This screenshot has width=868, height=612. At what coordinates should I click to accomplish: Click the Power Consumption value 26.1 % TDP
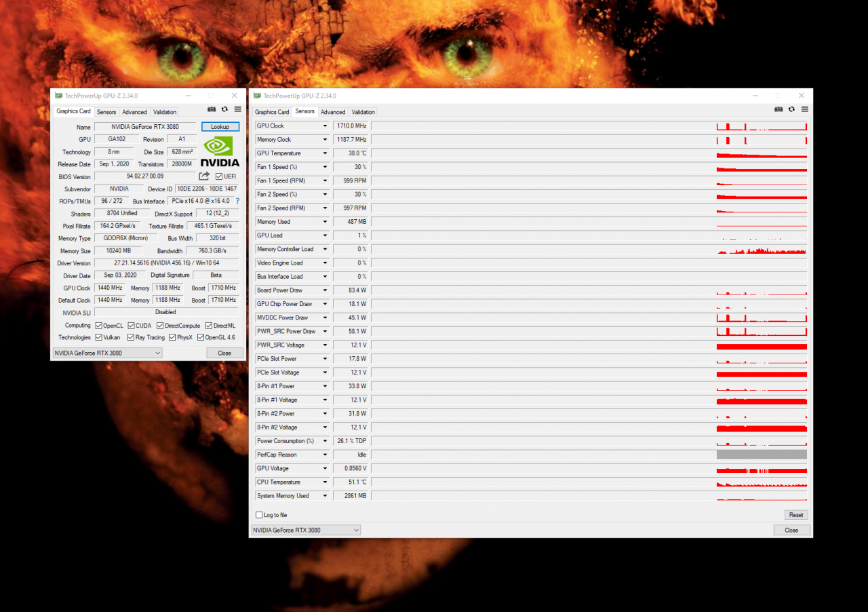tap(351, 441)
